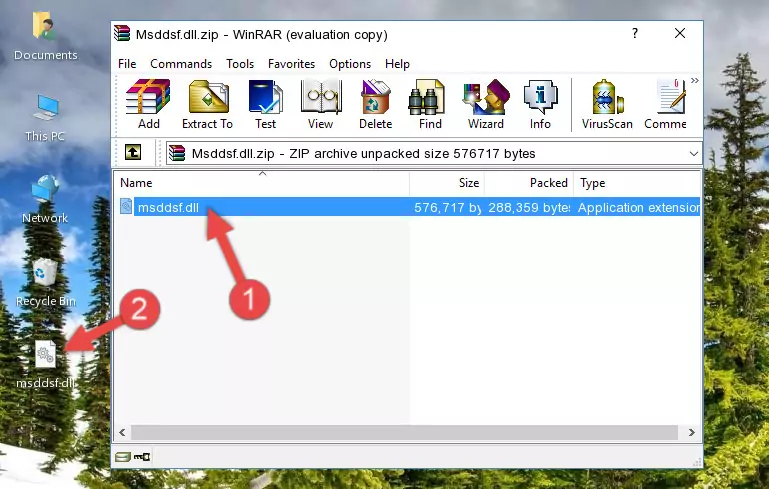
Task: Click the horizontal scrollbar left arrow
Action: [x=123, y=432]
